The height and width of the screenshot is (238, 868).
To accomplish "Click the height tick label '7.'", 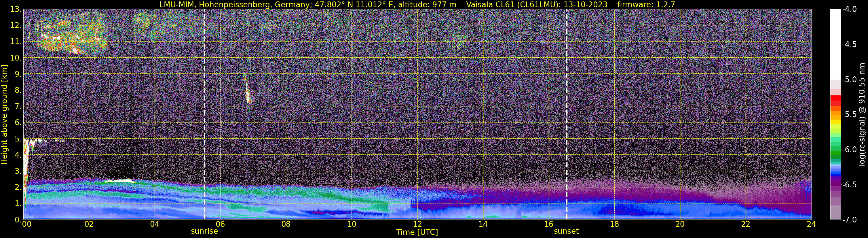I will click(x=18, y=107).
